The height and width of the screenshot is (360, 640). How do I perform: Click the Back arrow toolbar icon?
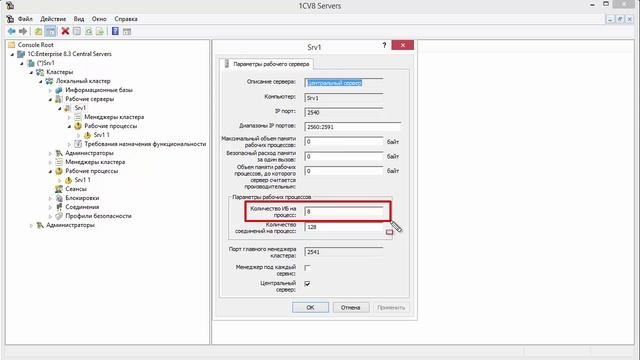(x=11, y=31)
